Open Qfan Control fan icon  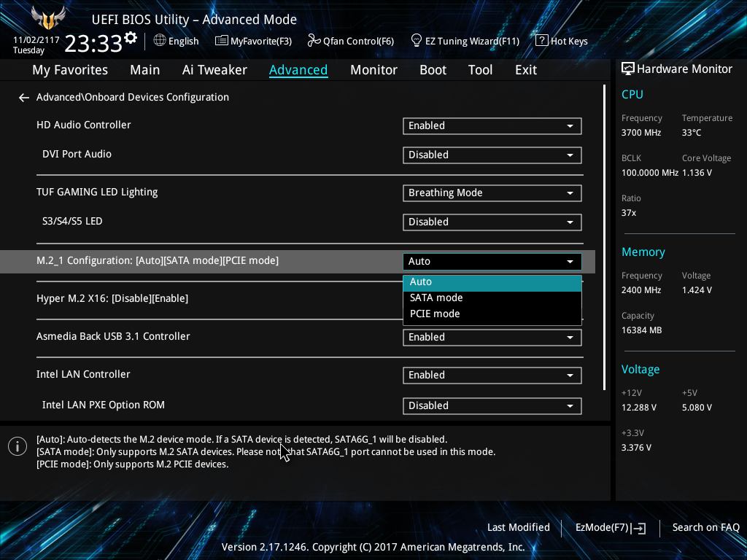(x=314, y=41)
